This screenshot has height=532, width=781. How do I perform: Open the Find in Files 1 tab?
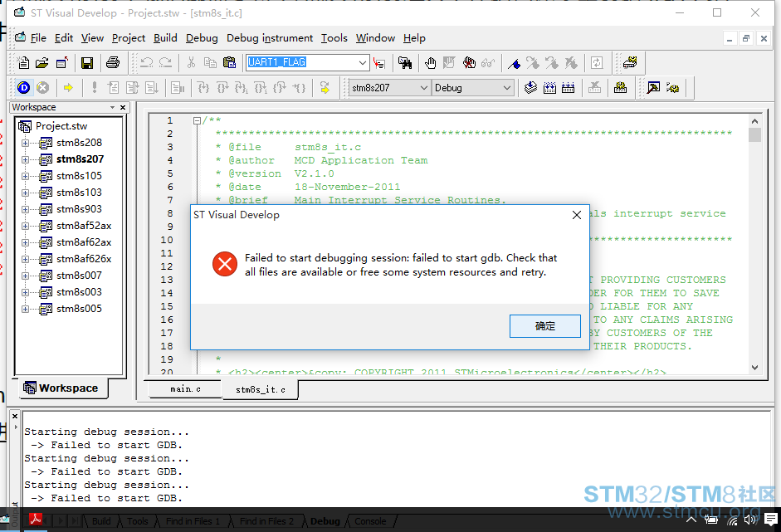point(193,521)
